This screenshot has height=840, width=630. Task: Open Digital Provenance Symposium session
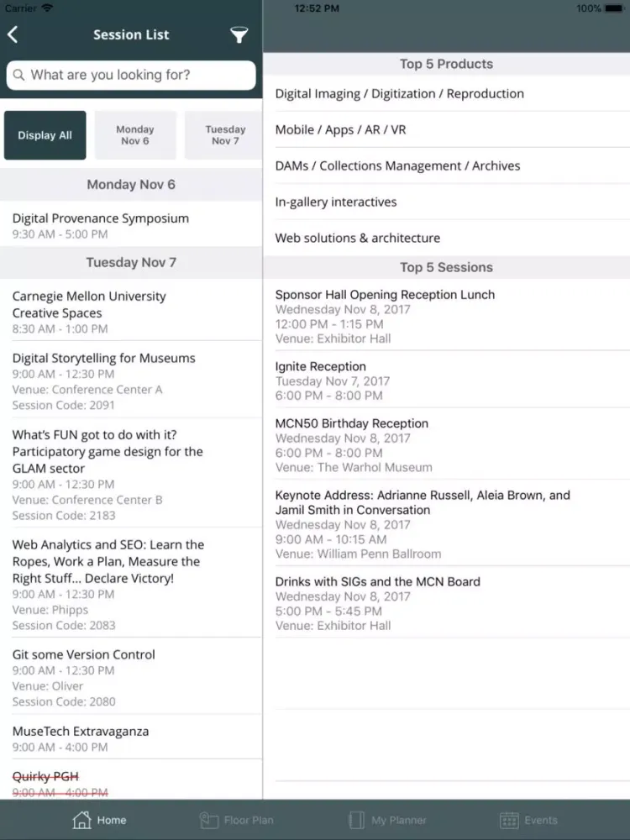point(131,225)
